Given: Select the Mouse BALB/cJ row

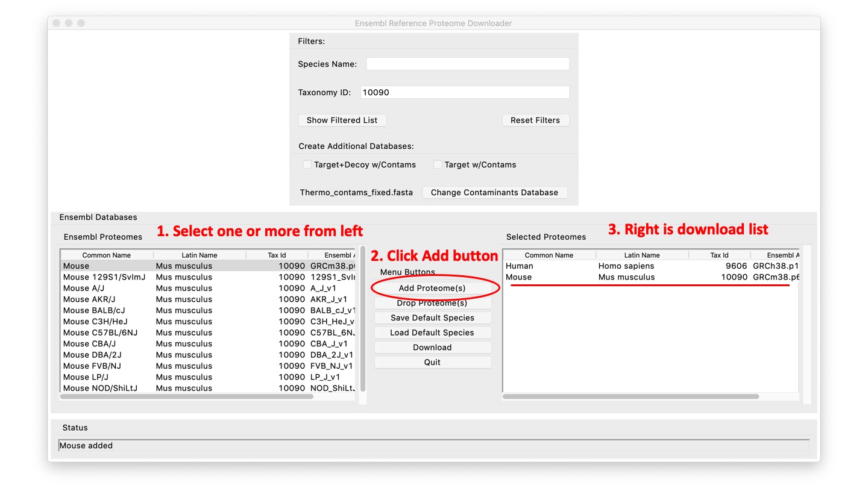Looking at the screenshot, I should click(209, 310).
